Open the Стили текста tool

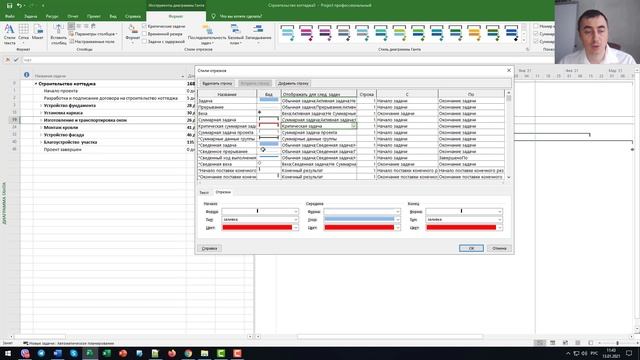pyautogui.click(x=9, y=34)
